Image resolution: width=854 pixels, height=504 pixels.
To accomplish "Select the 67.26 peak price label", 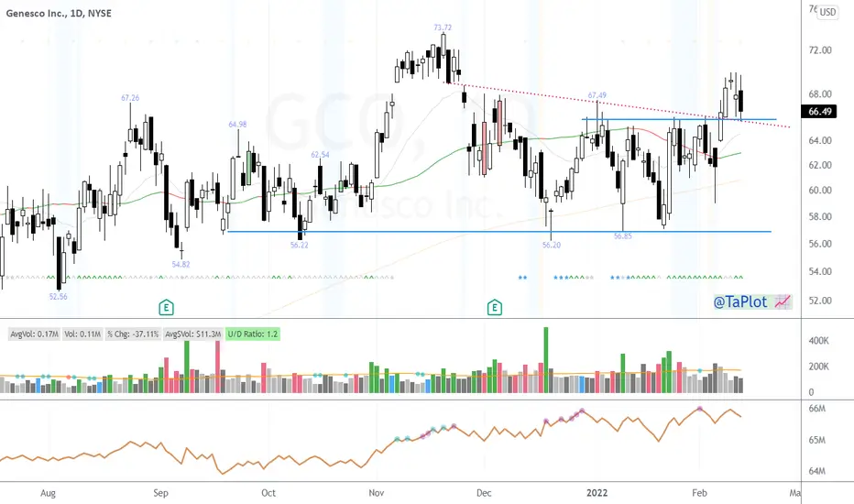I will [x=130, y=98].
